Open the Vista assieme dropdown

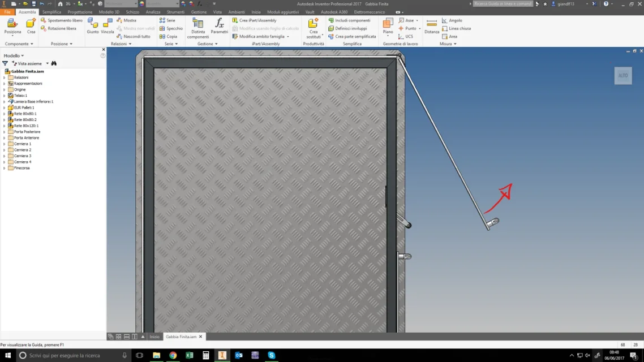pyautogui.click(x=47, y=63)
